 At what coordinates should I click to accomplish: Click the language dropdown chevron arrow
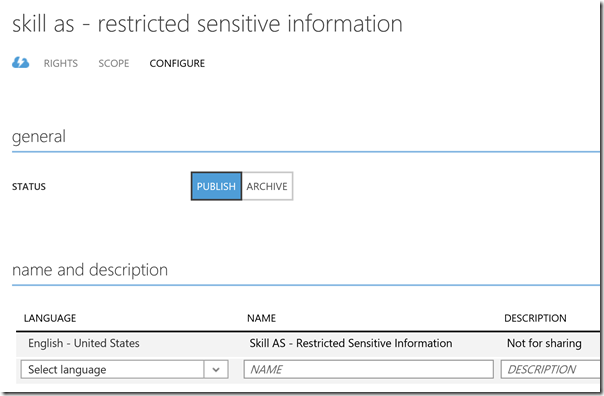216,369
